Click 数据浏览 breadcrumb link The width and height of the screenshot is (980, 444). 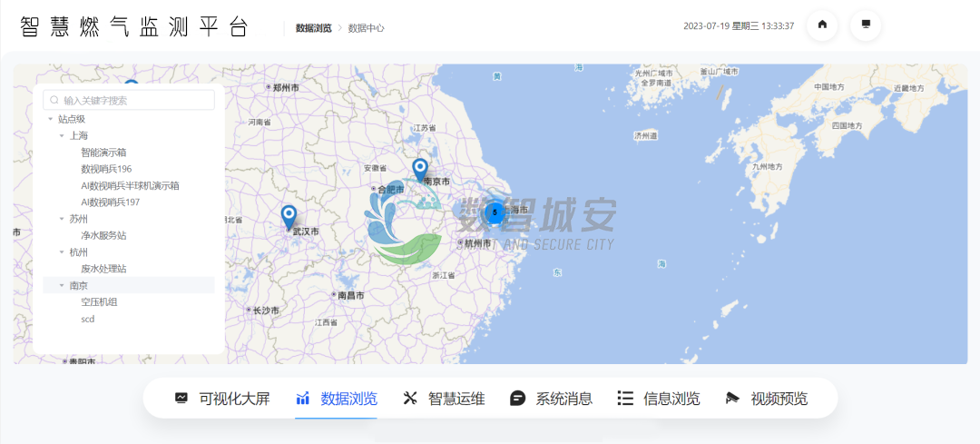click(313, 28)
